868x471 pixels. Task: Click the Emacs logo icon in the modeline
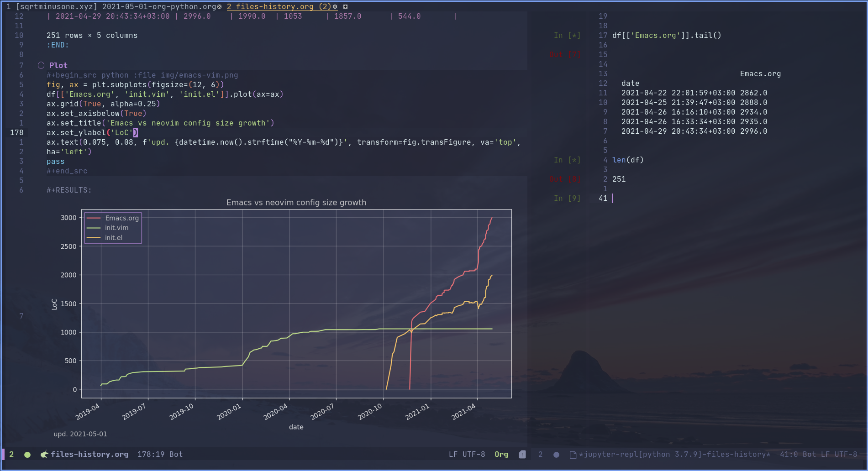click(x=43, y=454)
